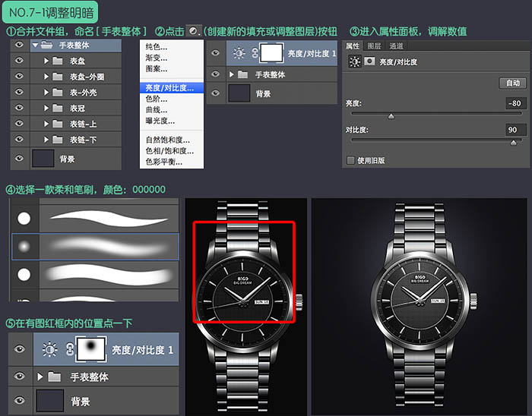Toggle eye icon for 表-外壳 folder
The width and height of the screenshot is (532, 416).
coord(19,92)
